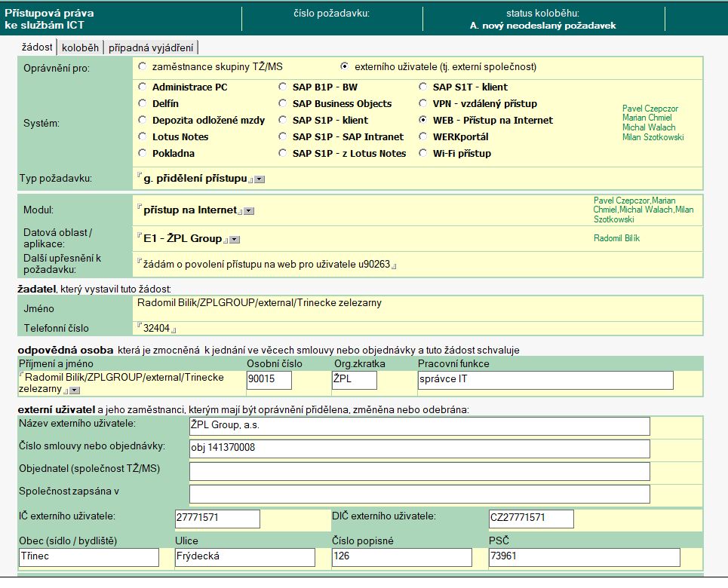Expand the Modul dropdown list

[x=249, y=211]
